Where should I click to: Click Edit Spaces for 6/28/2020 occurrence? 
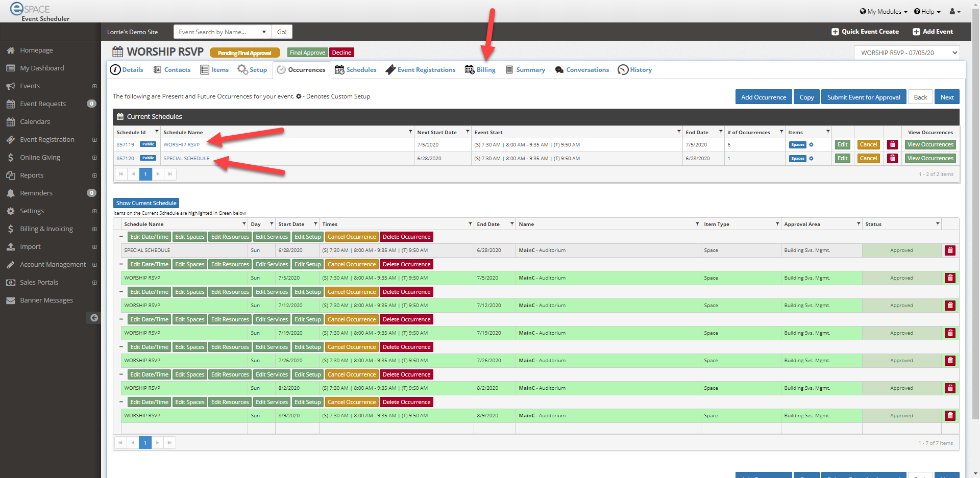pyautogui.click(x=189, y=237)
